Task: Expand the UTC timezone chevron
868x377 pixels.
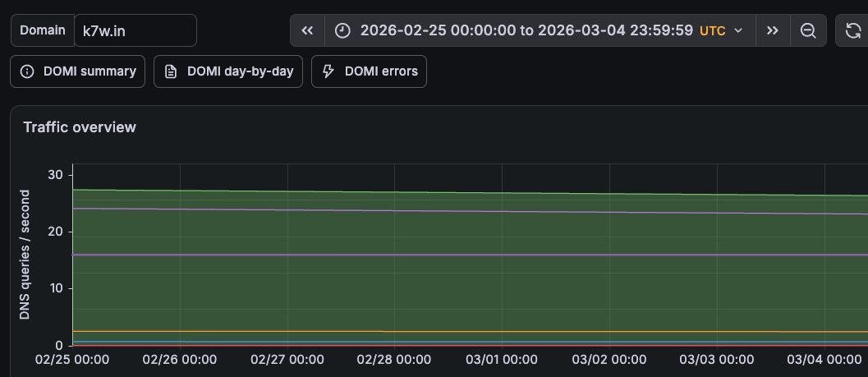Action: click(x=738, y=30)
